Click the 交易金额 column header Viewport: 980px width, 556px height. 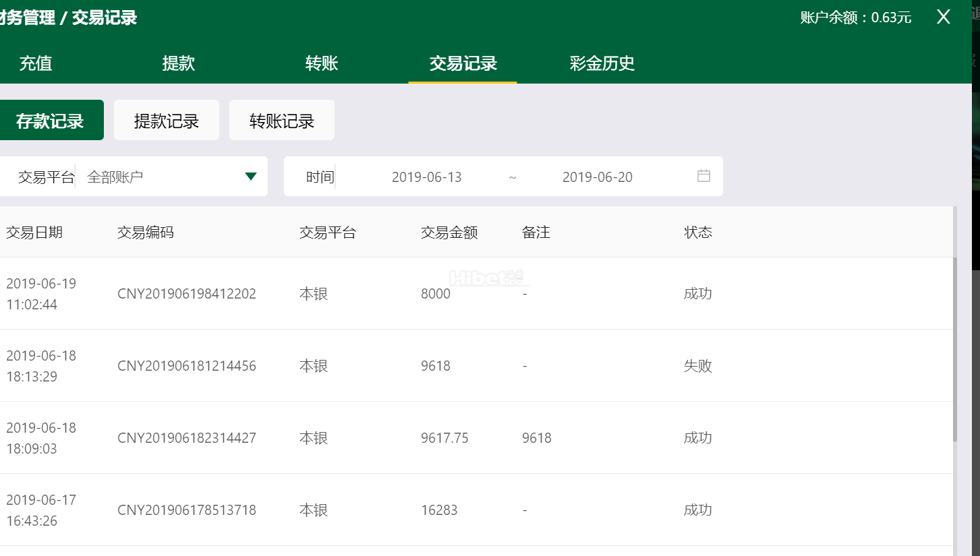tap(449, 233)
